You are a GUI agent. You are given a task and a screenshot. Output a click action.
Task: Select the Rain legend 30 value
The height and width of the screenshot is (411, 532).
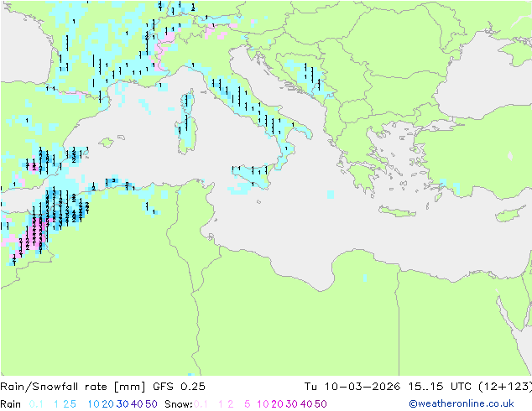[x=123, y=404]
